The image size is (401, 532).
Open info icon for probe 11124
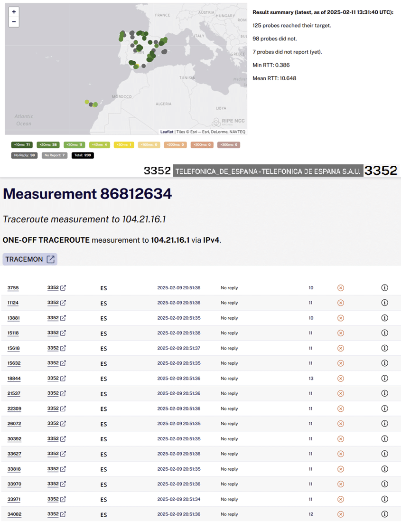tap(384, 303)
